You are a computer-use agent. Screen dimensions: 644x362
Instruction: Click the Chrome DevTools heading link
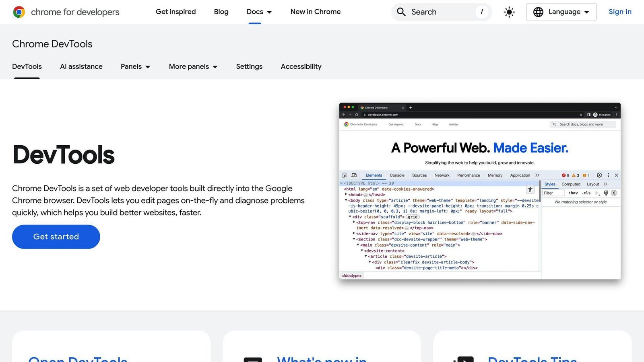click(52, 44)
